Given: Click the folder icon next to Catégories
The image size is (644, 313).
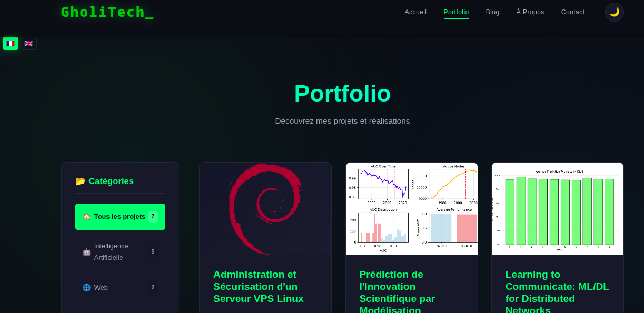Looking at the screenshot, I should click(x=81, y=181).
